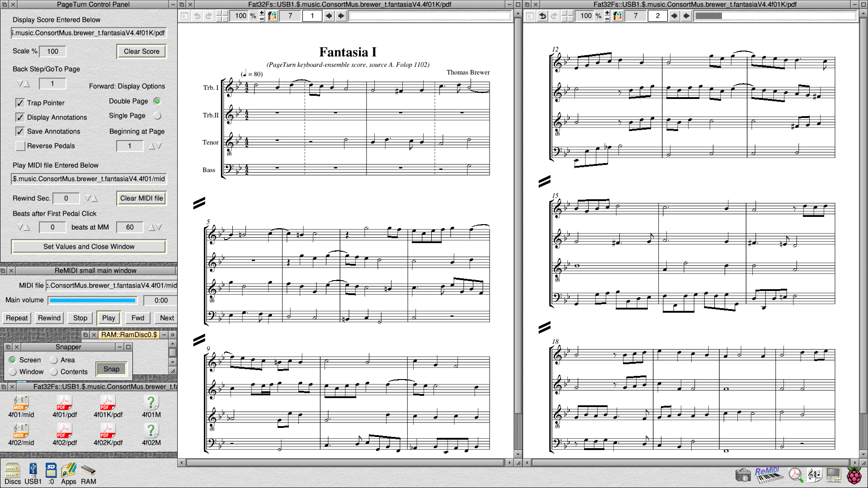The width and height of the screenshot is (868, 488).
Task: Open the 4f01K/pdf file icon
Action: 108,406
